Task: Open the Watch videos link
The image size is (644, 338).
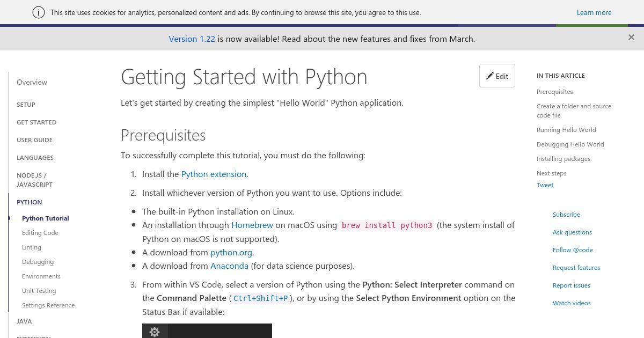Action: click(x=572, y=303)
